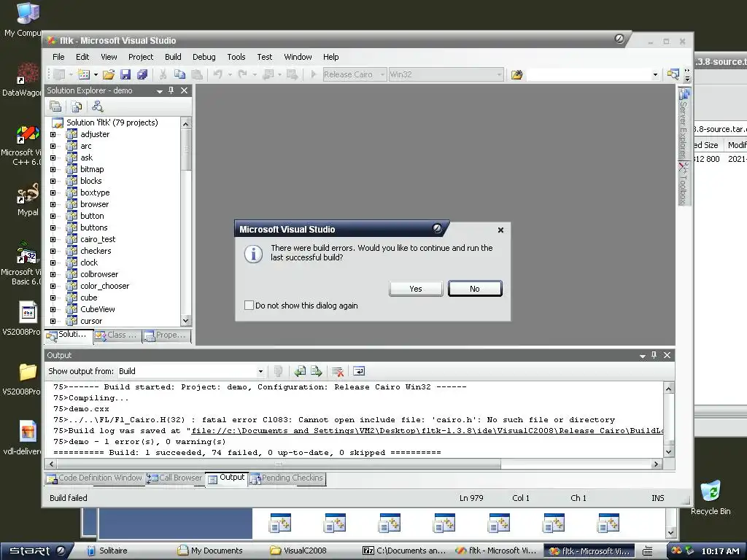Pin the Solution Explorer panel
This screenshot has width=747, height=560.
[x=171, y=90]
